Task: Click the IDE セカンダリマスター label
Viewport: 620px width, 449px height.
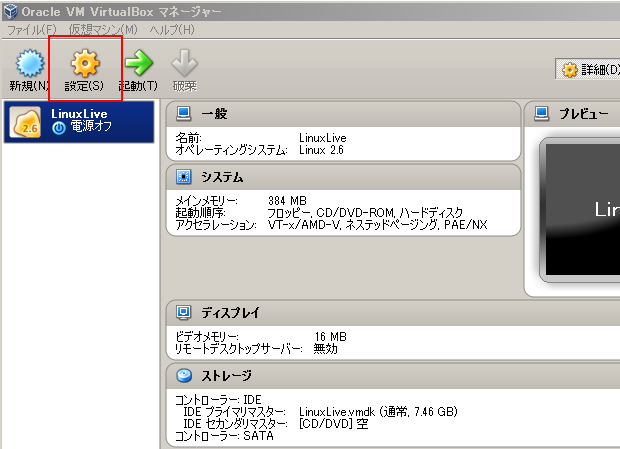Action: (235, 424)
